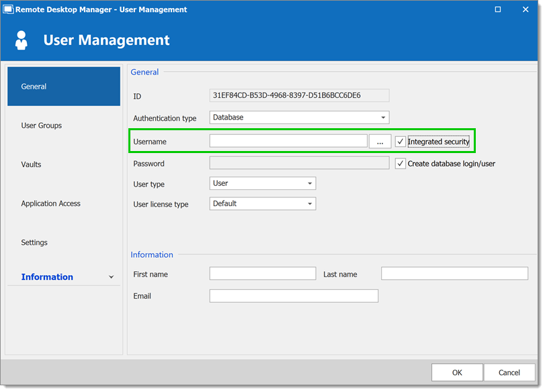Open the User type dropdown
This screenshot has width=545, height=392.
[263, 183]
